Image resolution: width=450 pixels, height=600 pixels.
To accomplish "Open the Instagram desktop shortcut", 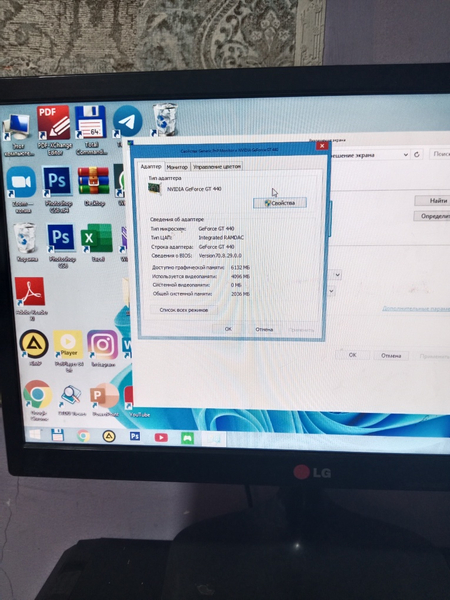I will 103,348.
